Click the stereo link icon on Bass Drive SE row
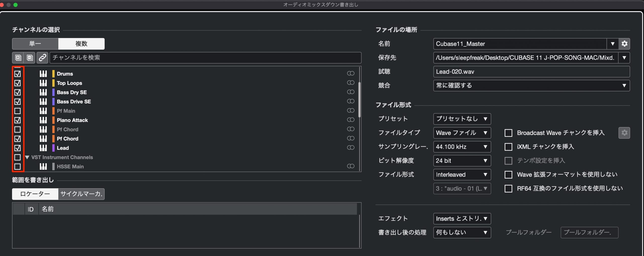Screen dimensions: 644x256 pyautogui.click(x=351, y=101)
